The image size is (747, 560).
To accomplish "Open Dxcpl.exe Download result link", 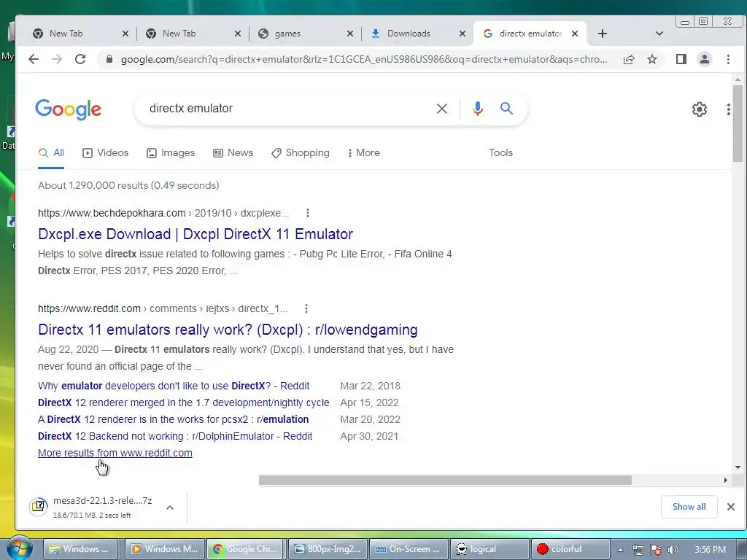I will pyautogui.click(x=196, y=234).
